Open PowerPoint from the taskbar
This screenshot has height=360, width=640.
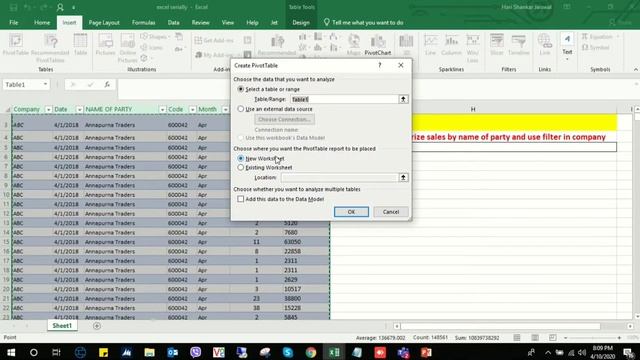pyautogui.click(x=426, y=352)
